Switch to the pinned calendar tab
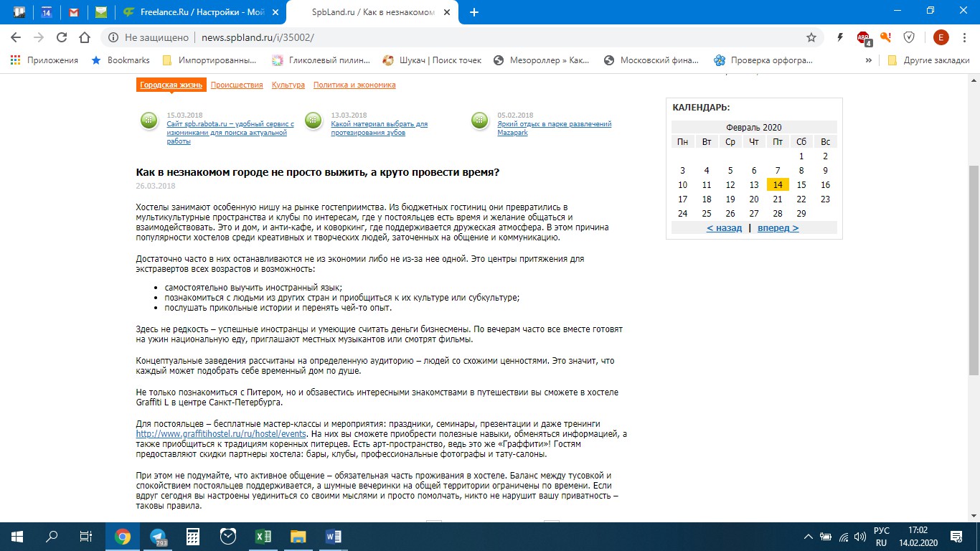Viewport: 980px width, 551px height. pos(46,12)
